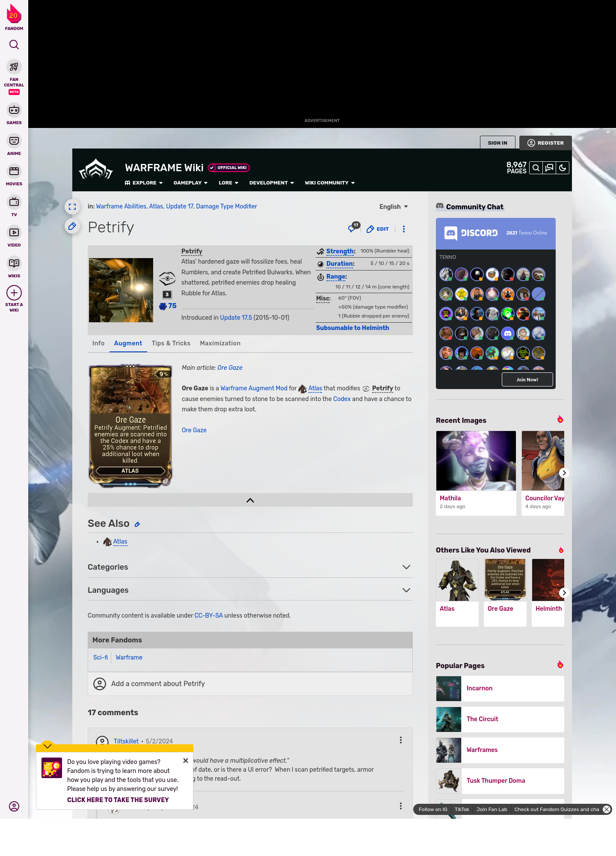This screenshot has height=856, width=616.
Task: Open the Video sidebar icon
Action: [14, 232]
